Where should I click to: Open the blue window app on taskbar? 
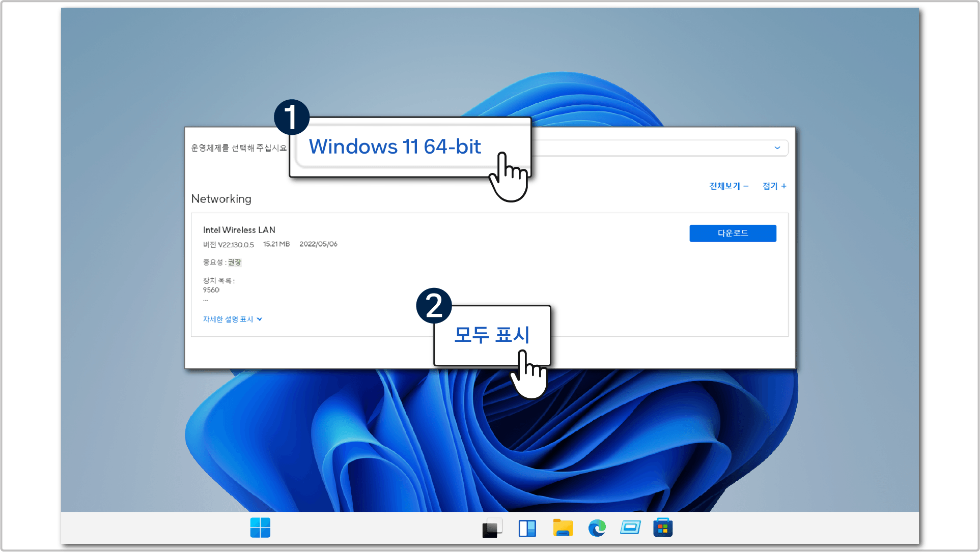pos(630,528)
